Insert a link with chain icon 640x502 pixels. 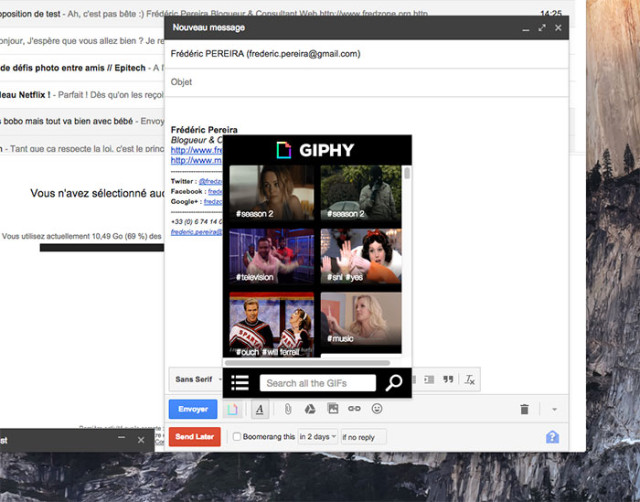354,409
